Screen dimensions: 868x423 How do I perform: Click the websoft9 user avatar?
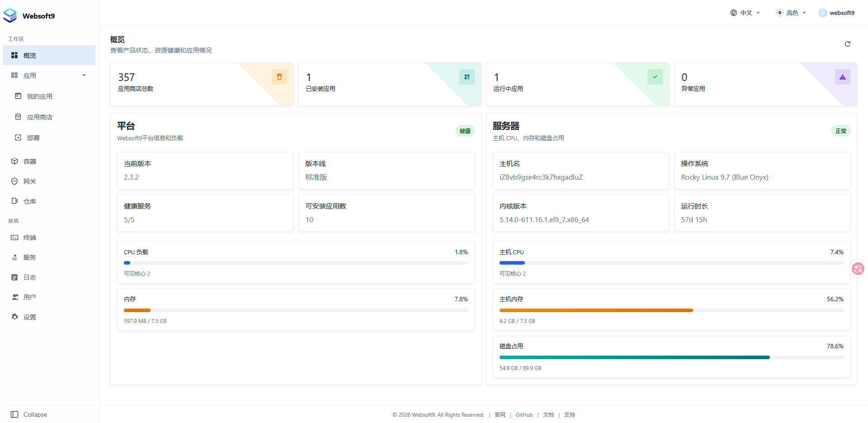pyautogui.click(x=823, y=13)
